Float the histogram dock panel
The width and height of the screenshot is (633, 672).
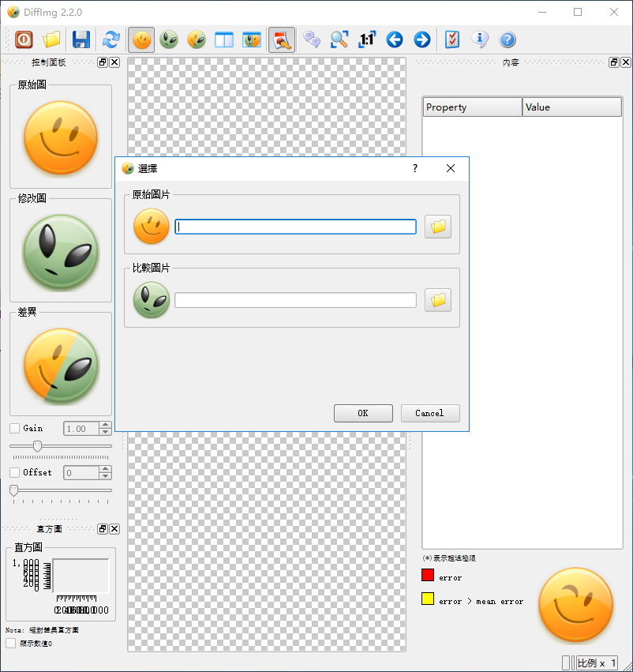click(x=102, y=529)
